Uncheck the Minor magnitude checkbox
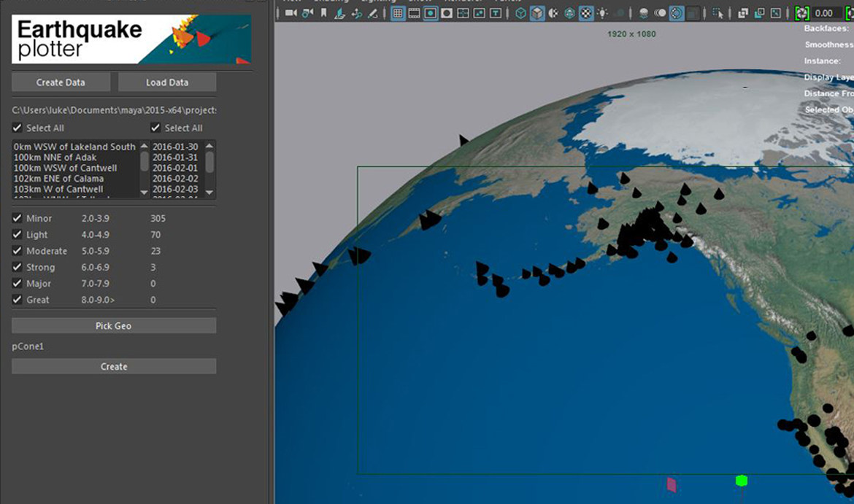The height and width of the screenshot is (504, 854). coord(18,219)
